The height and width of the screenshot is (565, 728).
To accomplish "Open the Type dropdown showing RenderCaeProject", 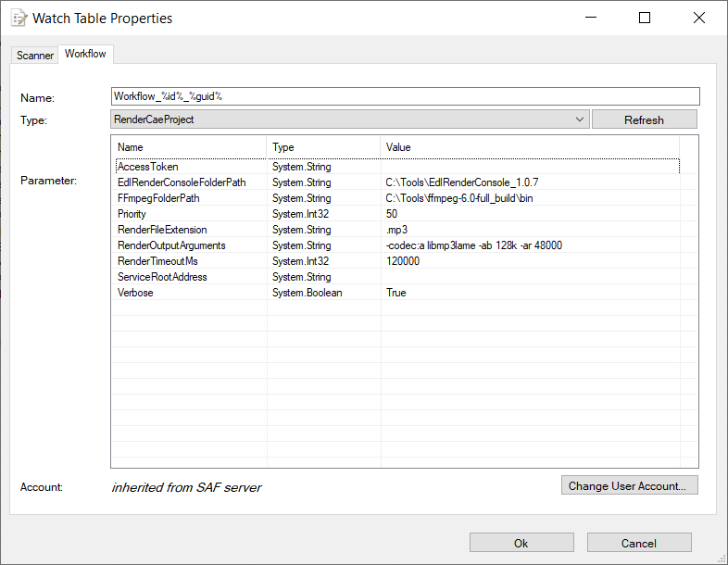I will coord(349,119).
